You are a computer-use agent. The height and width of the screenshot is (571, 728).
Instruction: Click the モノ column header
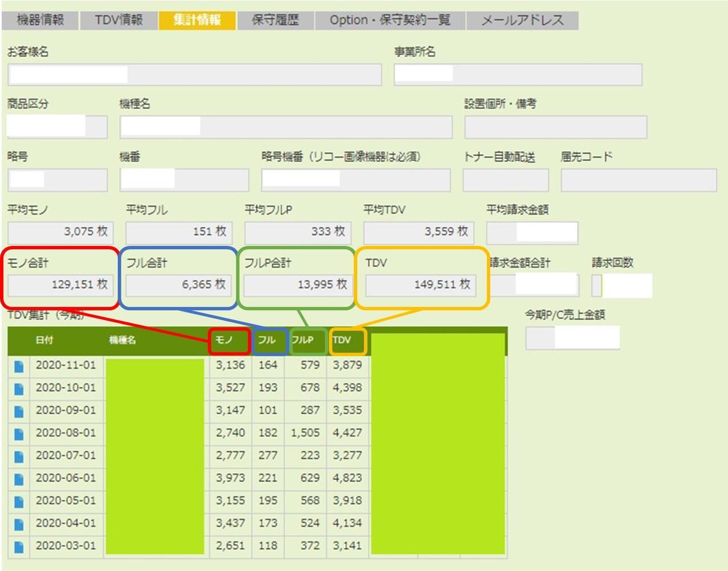228,341
